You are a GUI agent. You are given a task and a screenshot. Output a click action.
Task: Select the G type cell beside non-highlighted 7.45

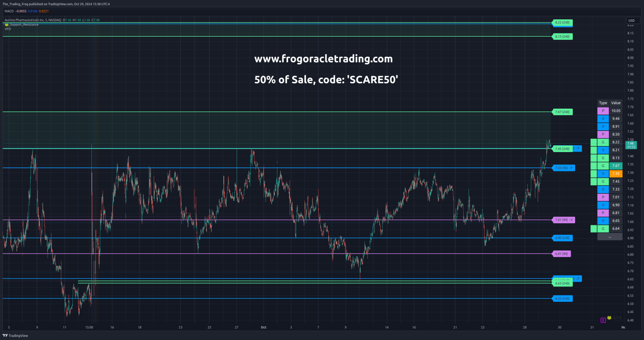[x=603, y=181]
